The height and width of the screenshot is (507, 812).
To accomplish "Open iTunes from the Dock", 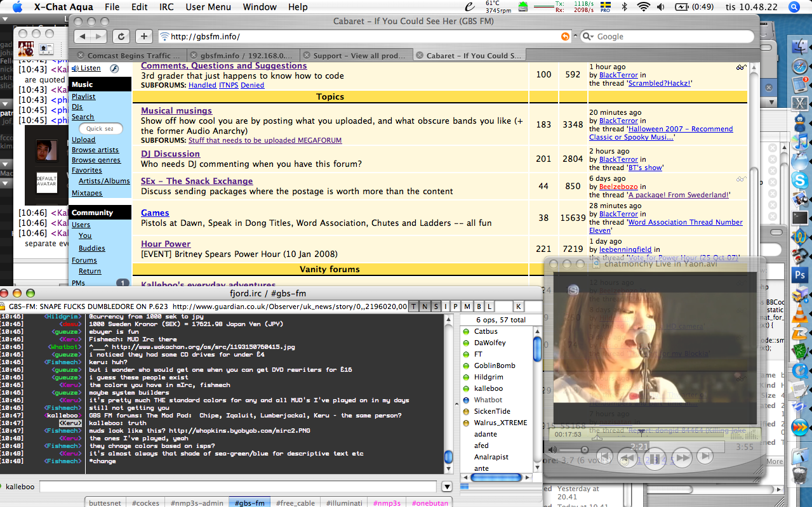I will click(799, 143).
